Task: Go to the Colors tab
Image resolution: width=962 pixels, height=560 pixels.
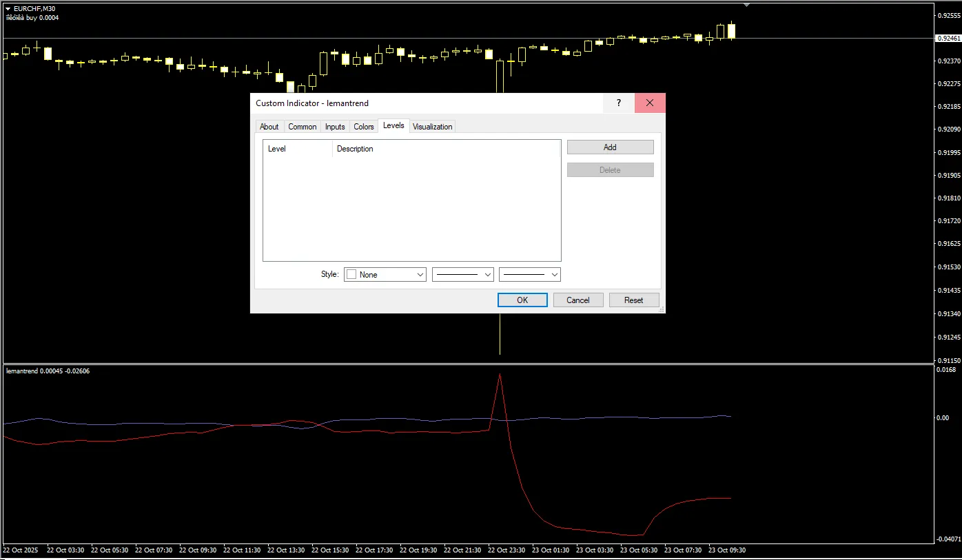Action: coord(364,127)
